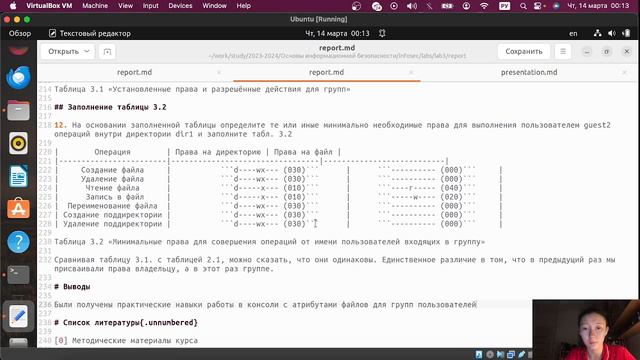Open the Help menu in macOS bar

coord(244,6)
